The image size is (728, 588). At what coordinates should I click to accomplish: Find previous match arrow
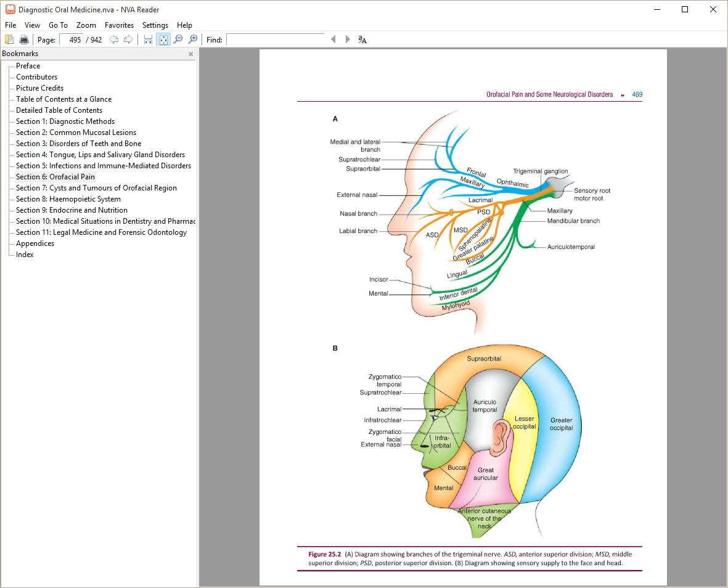pyautogui.click(x=333, y=39)
